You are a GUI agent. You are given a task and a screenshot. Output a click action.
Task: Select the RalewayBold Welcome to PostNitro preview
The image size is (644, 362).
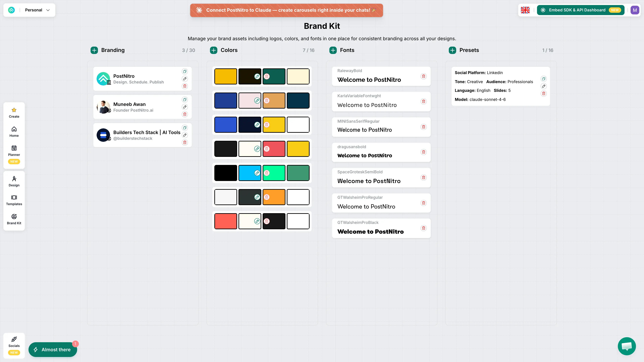coord(369,80)
